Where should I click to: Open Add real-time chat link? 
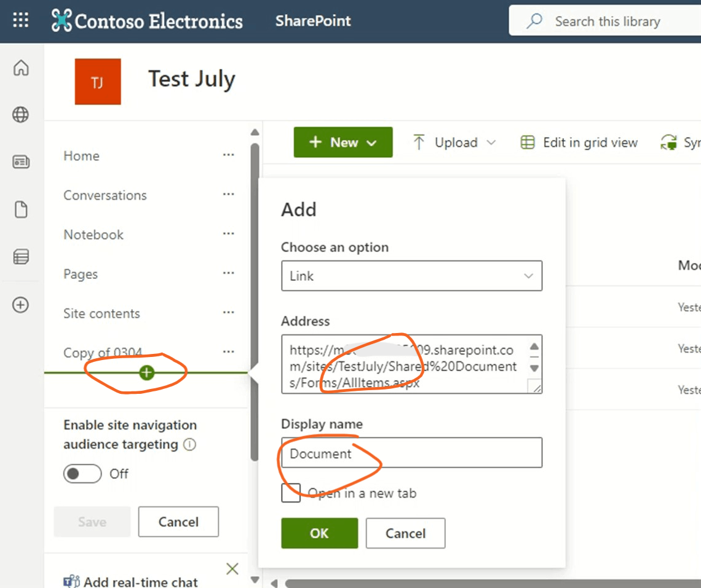pyautogui.click(x=141, y=582)
